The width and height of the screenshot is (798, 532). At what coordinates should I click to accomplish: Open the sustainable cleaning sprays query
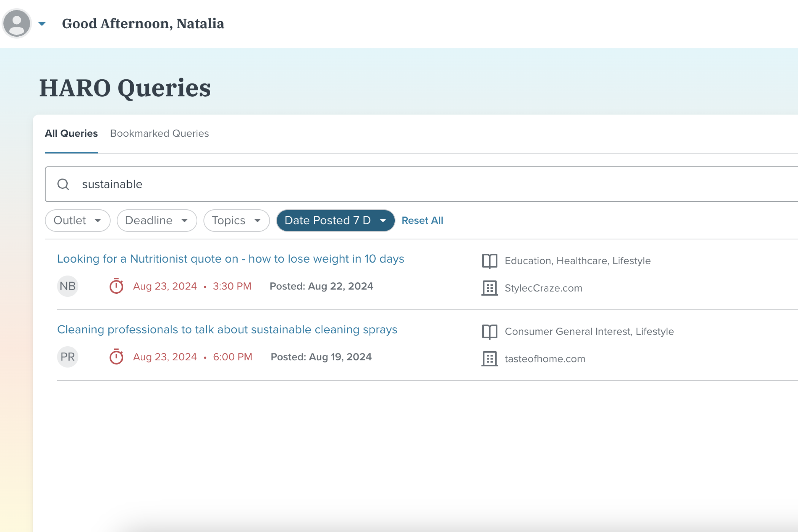(x=227, y=329)
